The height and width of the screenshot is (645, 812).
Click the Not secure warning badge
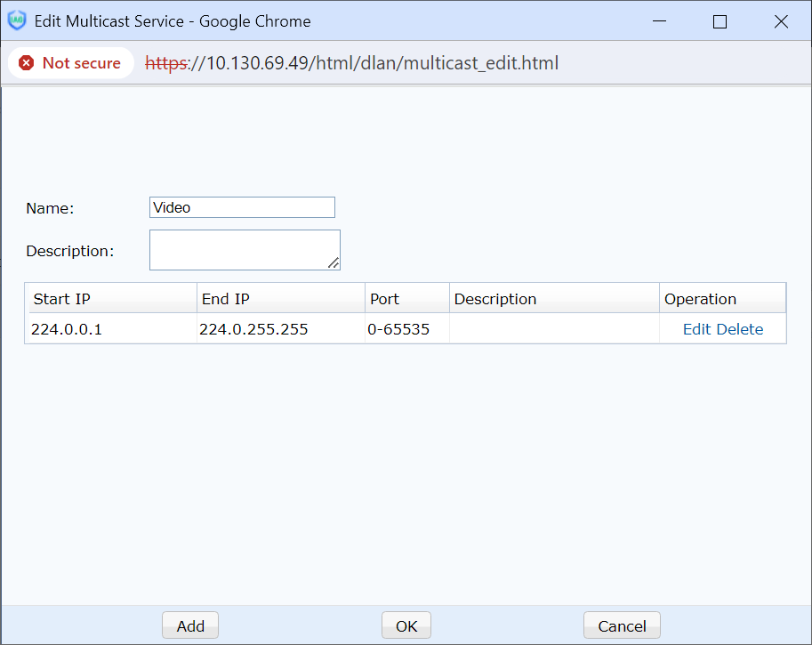70,63
